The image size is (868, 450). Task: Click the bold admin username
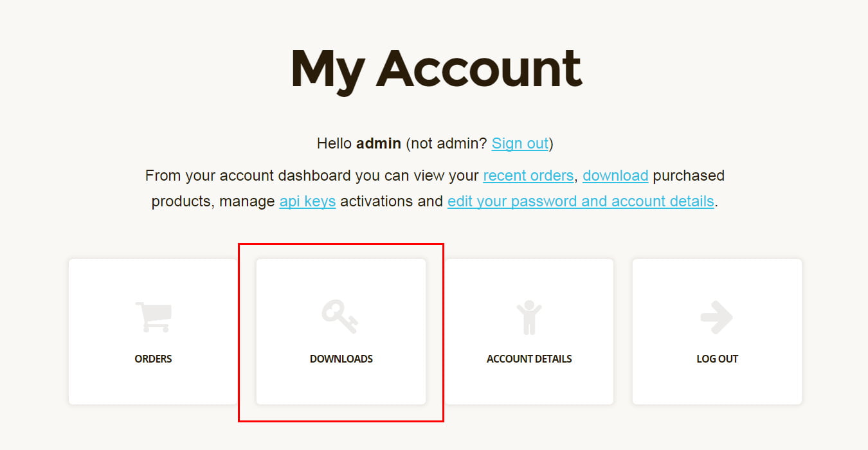coord(379,143)
